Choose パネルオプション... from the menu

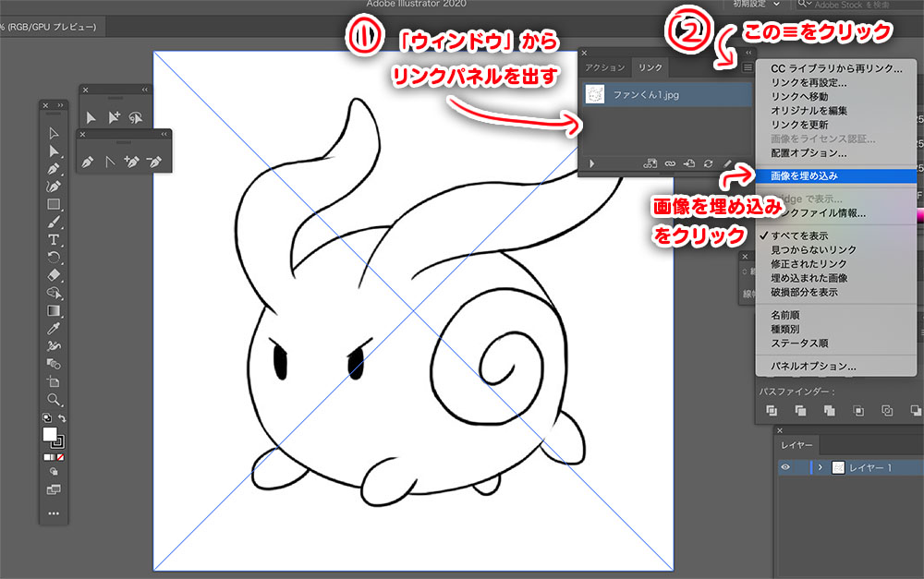point(813,366)
